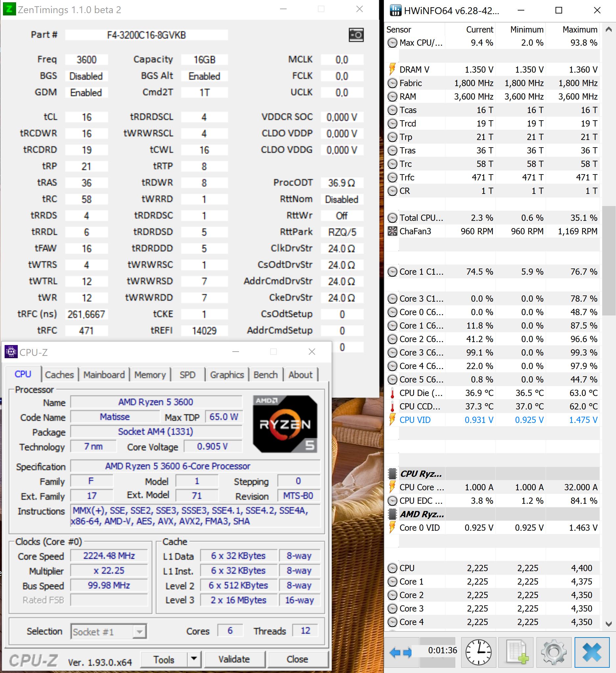The width and height of the screenshot is (616, 673).
Task: Switch to the SPD tab in CPU-Z
Action: (x=188, y=375)
